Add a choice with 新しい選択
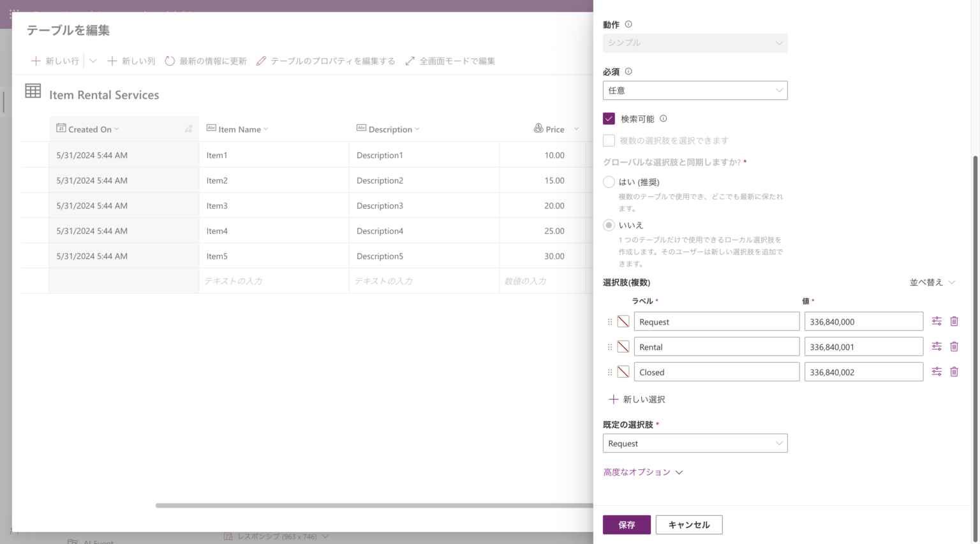 coord(637,399)
